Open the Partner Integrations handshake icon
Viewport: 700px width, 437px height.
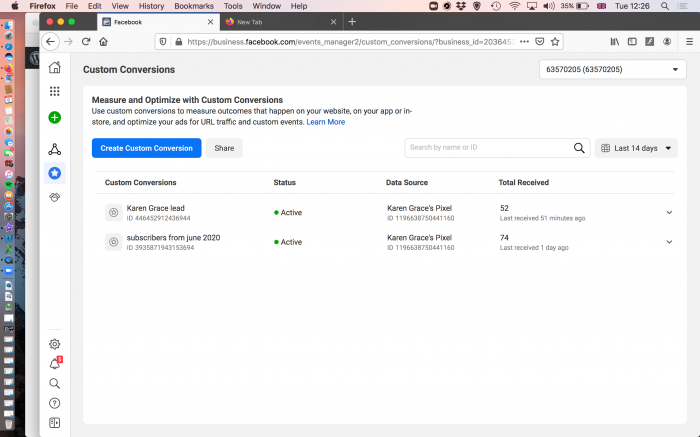tap(54, 197)
